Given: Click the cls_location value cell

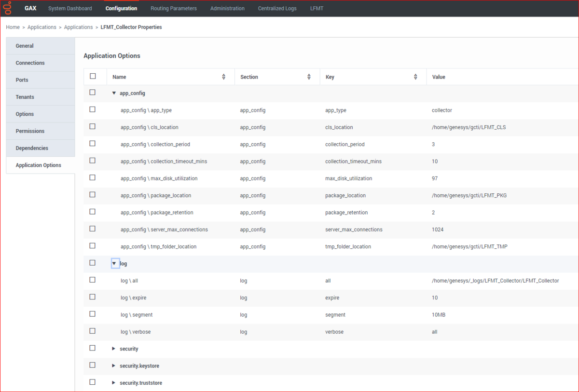Looking at the screenshot, I should click(469, 127).
